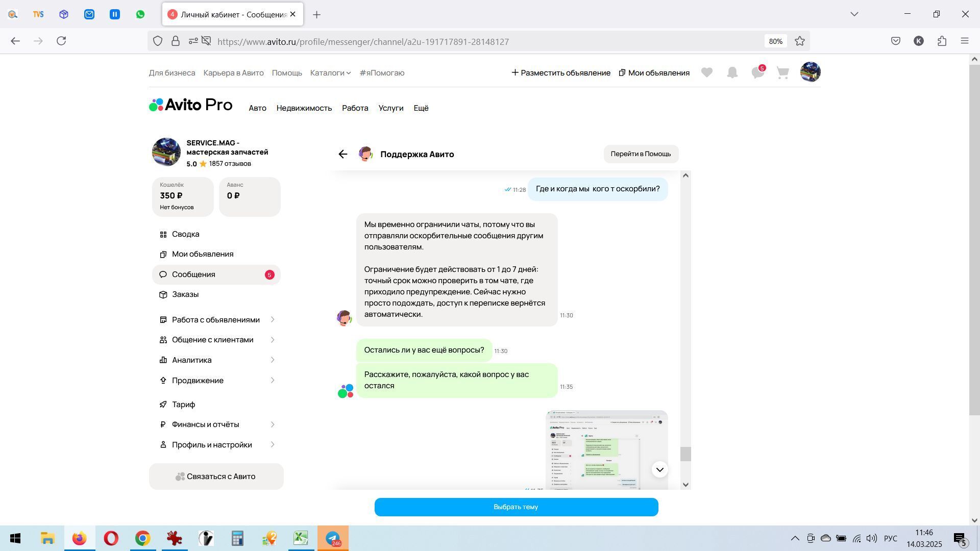Click the 80% zoom level indicator
Viewport: 980px width, 551px height.
click(x=776, y=41)
